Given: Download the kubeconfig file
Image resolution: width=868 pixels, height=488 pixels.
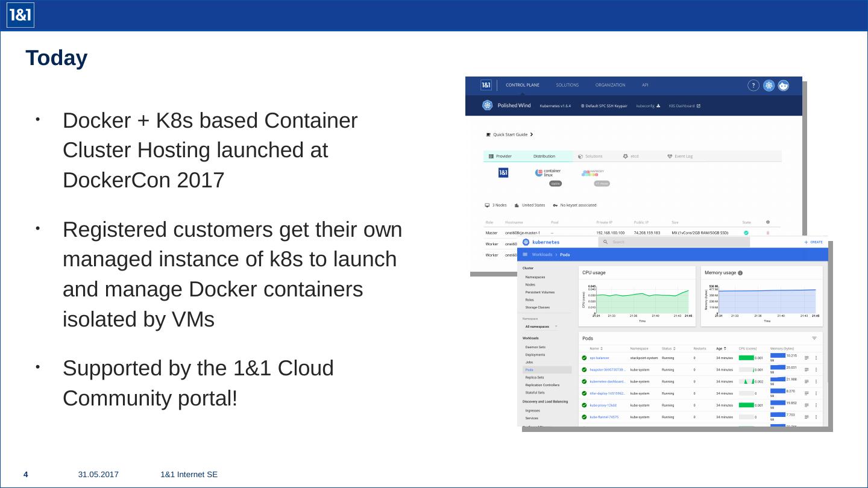Looking at the screenshot, I should [x=649, y=106].
